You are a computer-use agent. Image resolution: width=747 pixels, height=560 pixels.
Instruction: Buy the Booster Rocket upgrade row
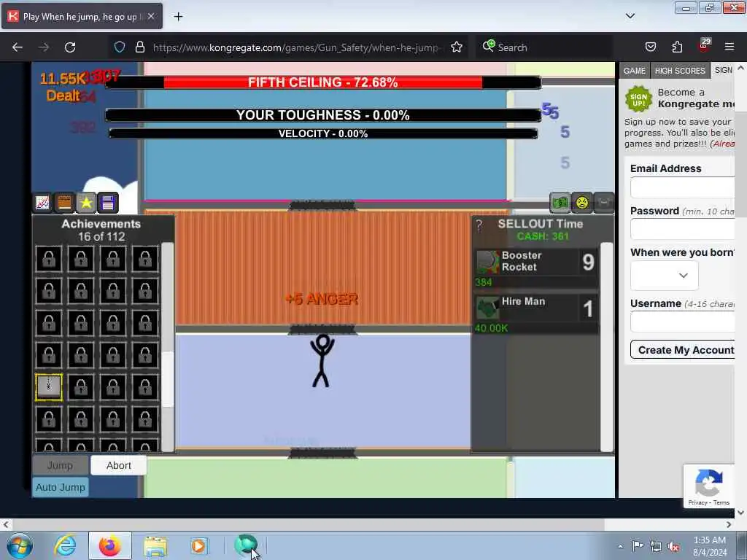(536, 268)
